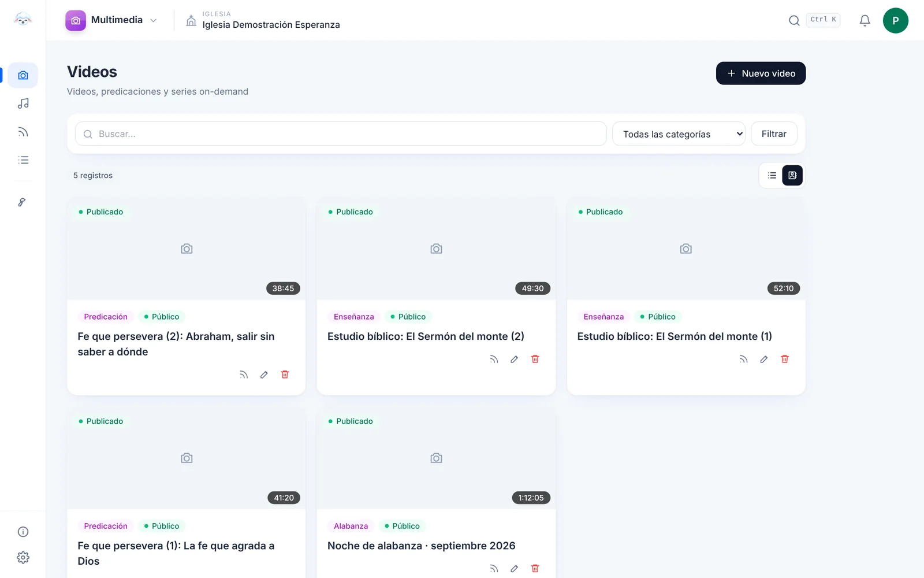
Task: Focus the Buscar search field
Action: [x=341, y=134]
